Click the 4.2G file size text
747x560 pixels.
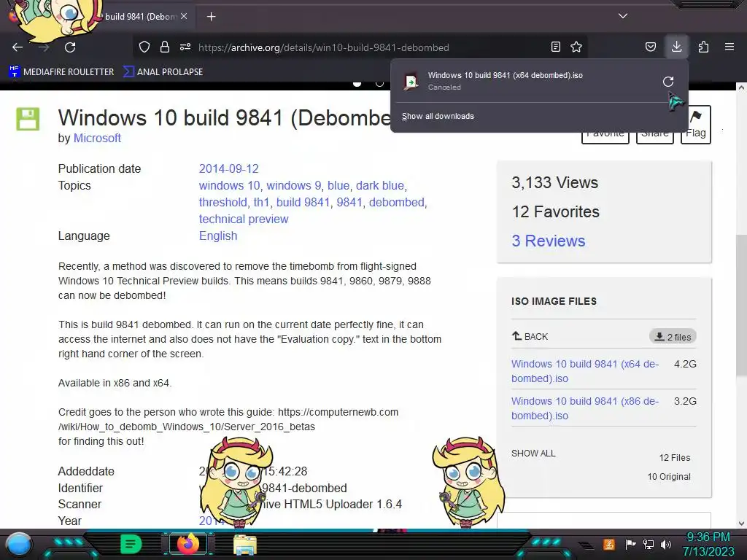[685, 365]
